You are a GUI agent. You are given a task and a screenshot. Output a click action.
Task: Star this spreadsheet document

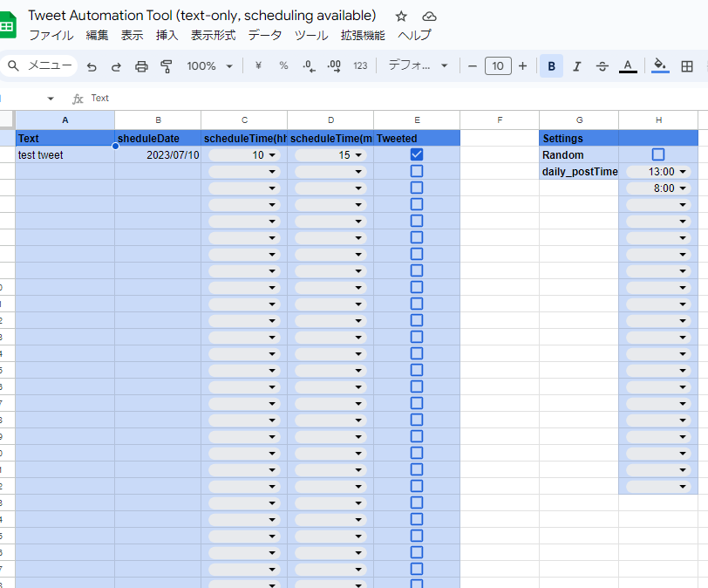401,17
